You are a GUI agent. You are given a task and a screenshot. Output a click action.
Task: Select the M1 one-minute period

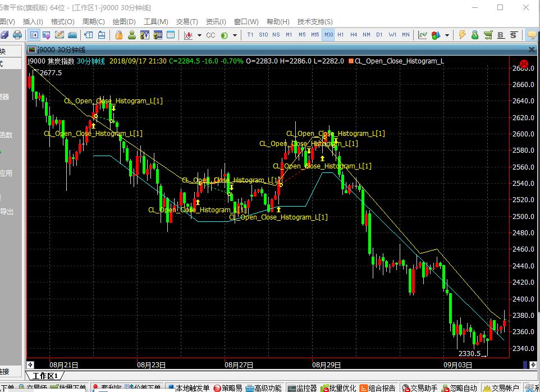[289, 35]
